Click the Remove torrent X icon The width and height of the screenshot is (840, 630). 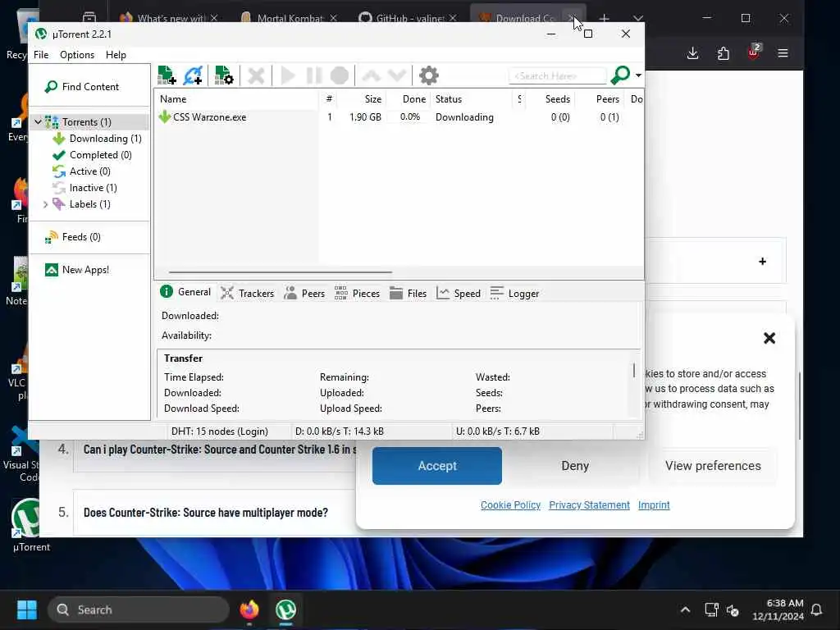tap(256, 75)
